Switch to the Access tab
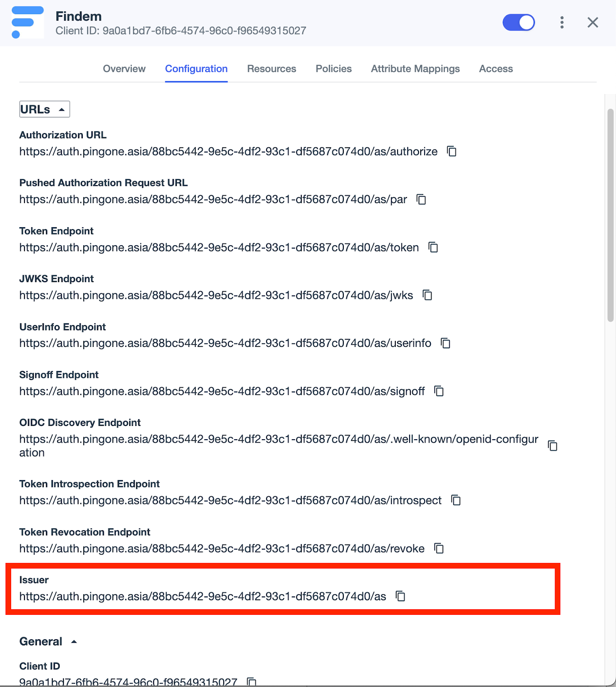 click(496, 69)
